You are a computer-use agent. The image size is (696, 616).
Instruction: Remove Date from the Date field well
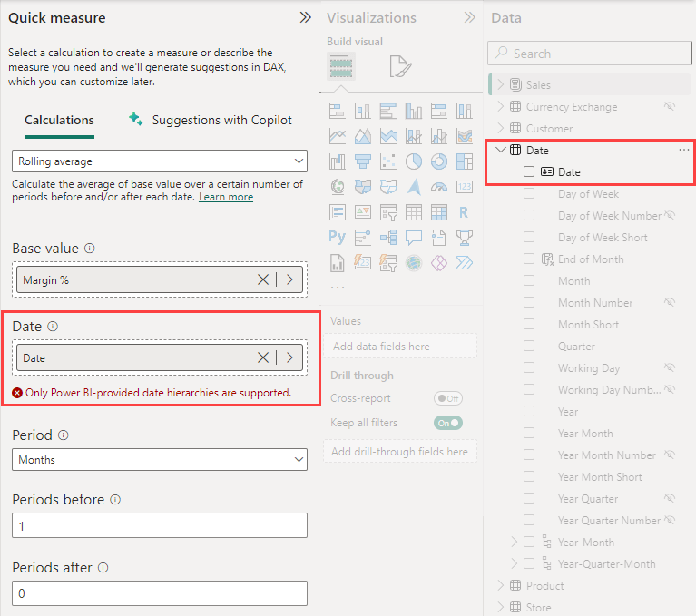263,357
